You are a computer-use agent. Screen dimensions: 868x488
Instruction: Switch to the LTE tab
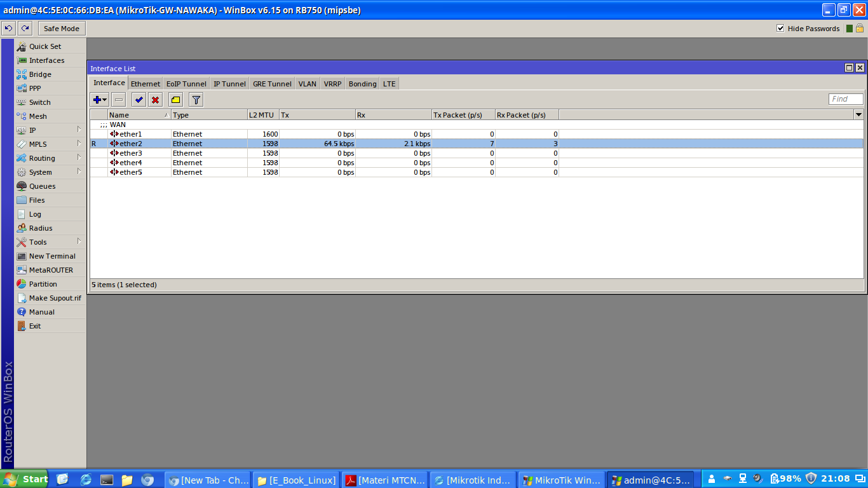pyautogui.click(x=389, y=84)
